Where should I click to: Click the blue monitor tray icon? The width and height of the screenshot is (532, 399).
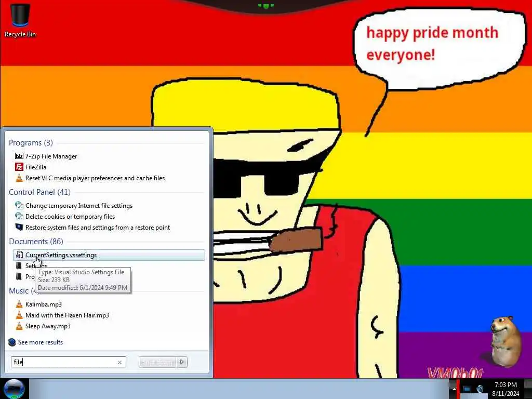(x=467, y=389)
